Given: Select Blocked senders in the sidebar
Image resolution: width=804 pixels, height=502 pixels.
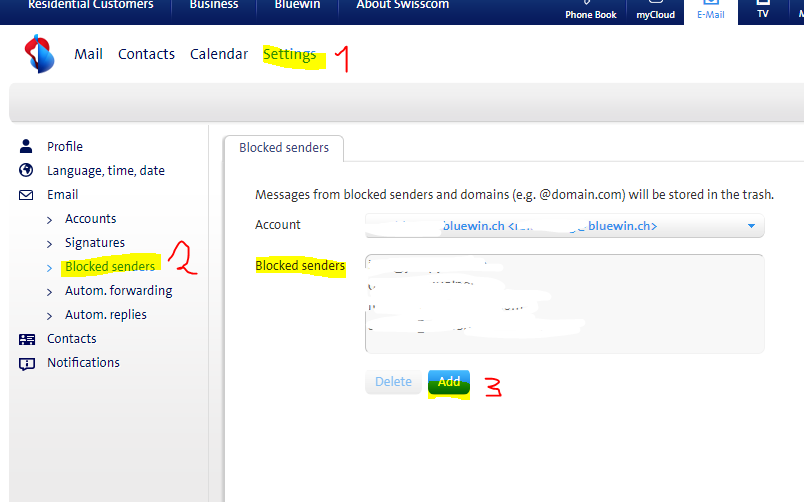Looking at the screenshot, I should click(x=110, y=267).
